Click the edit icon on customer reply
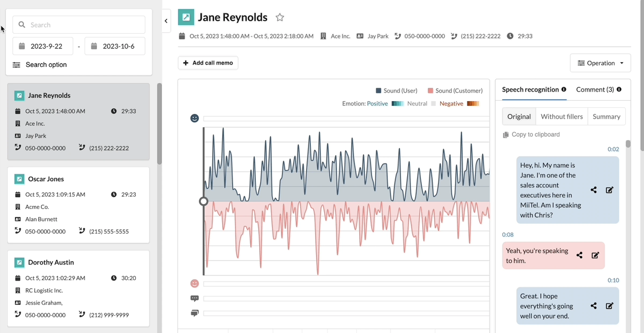Image resolution: width=644 pixels, height=333 pixels. (595, 255)
